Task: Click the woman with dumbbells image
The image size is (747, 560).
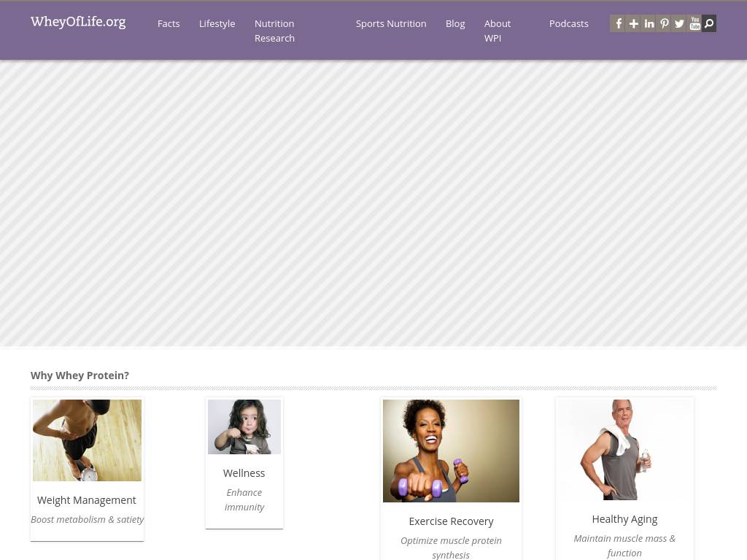Action: pos(451,451)
